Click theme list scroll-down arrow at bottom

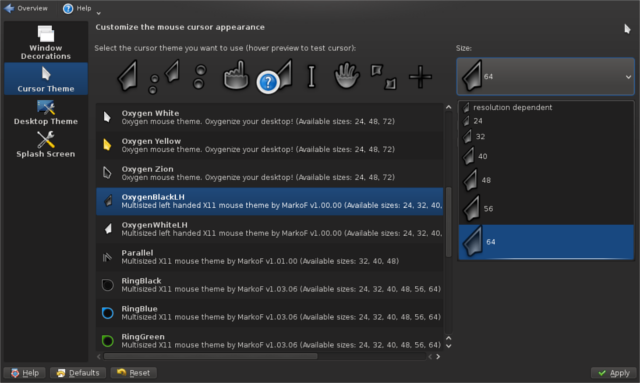tap(449, 346)
